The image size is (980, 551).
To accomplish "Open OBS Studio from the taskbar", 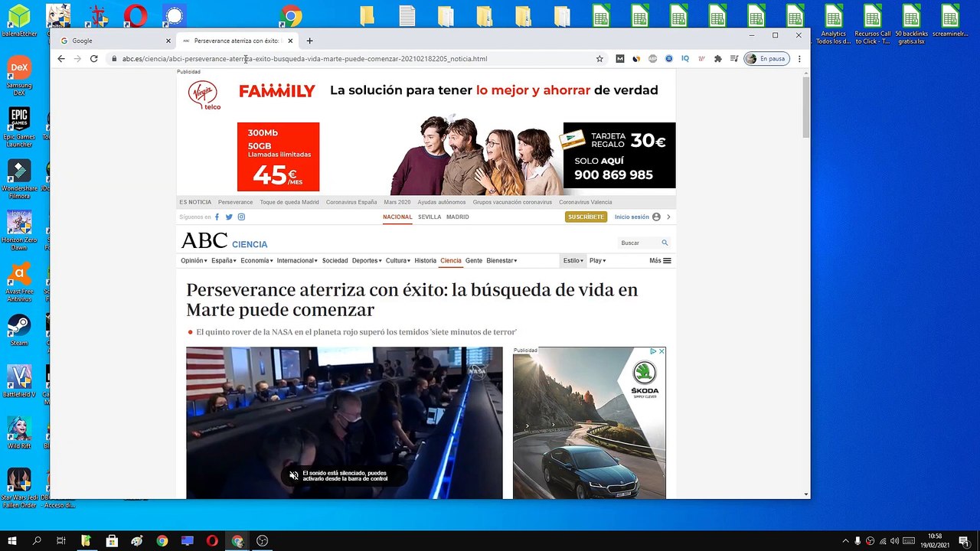I will click(263, 541).
